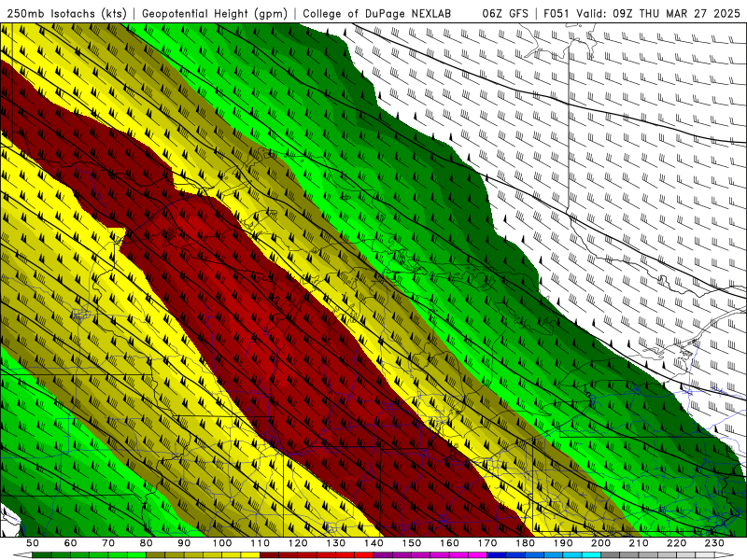Image resolution: width=747 pixels, height=560 pixels.
Task: Click the 170 value on the color scale
Action: tap(487, 543)
